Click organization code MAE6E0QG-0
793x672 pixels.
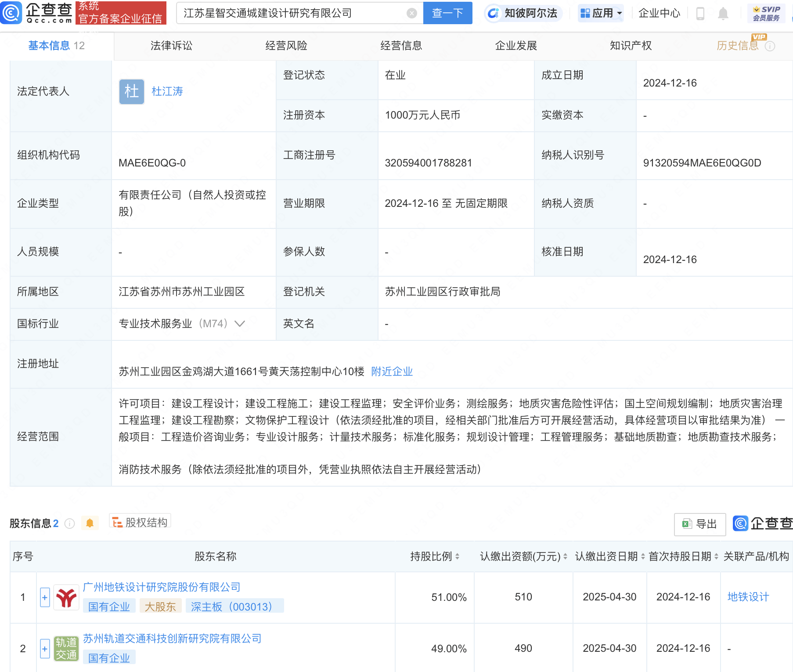tap(152, 163)
